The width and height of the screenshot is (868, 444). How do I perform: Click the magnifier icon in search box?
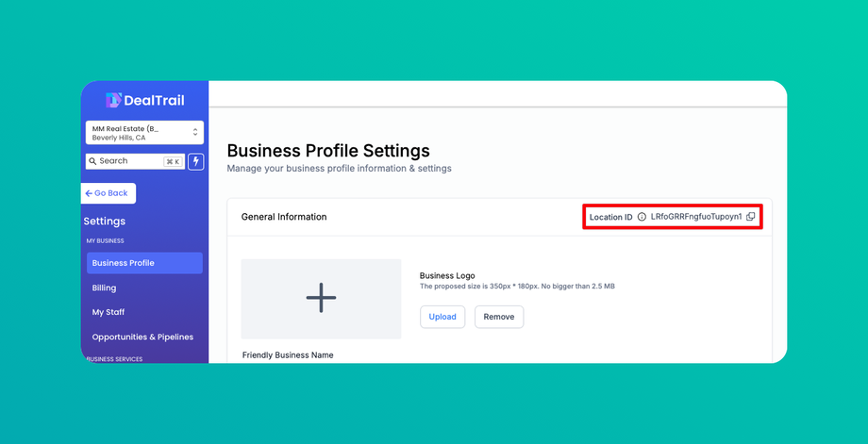tap(92, 161)
